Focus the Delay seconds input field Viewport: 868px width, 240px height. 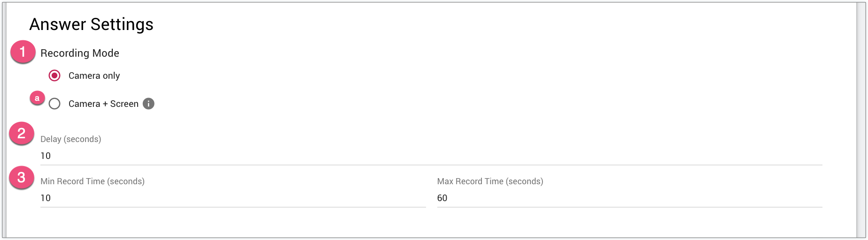tap(431, 156)
